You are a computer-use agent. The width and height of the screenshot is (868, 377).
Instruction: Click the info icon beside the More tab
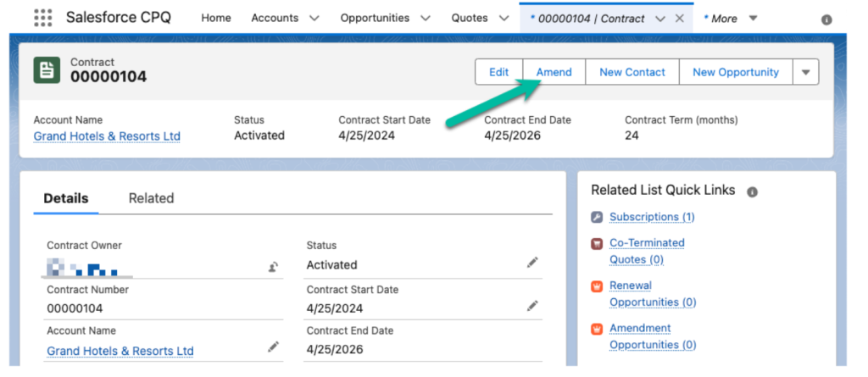coord(826,20)
